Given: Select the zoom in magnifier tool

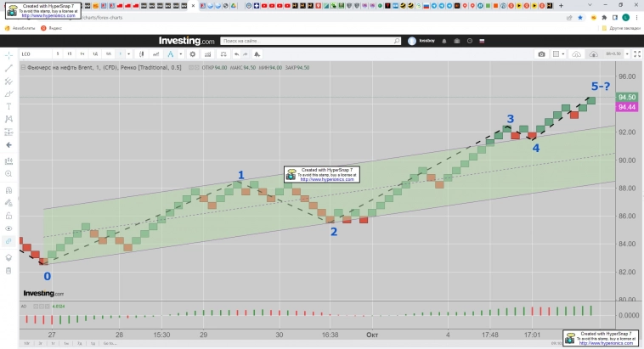Looking at the screenshot, I should 8,174.
